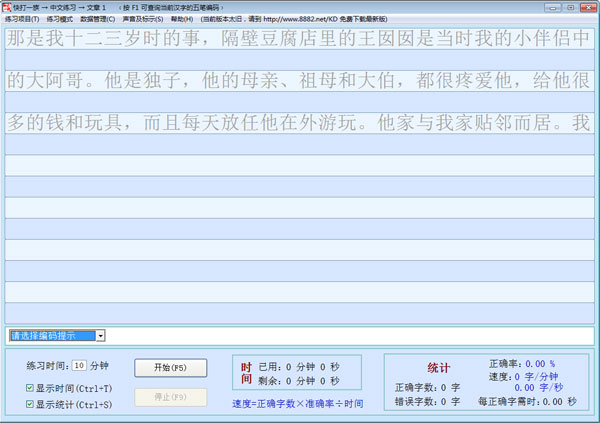The width and height of the screenshot is (600, 423).
Task: Open the 帮助(H) menu
Action: click(182, 19)
